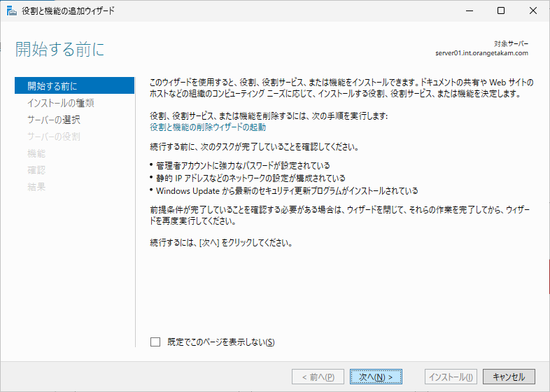The width and height of the screenshot is (550, 392).
Task: Click the disabled 'サーバーの役割' step
Action: tap(54, 136)
